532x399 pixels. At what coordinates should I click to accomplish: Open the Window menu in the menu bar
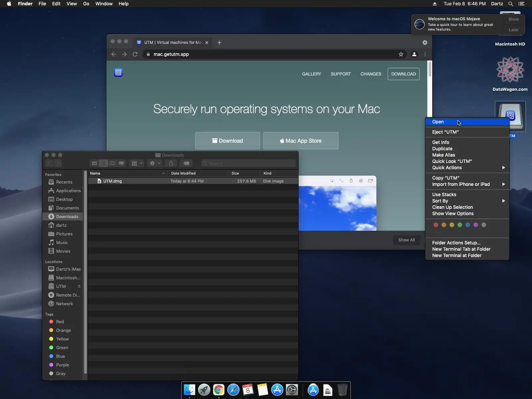104,4
